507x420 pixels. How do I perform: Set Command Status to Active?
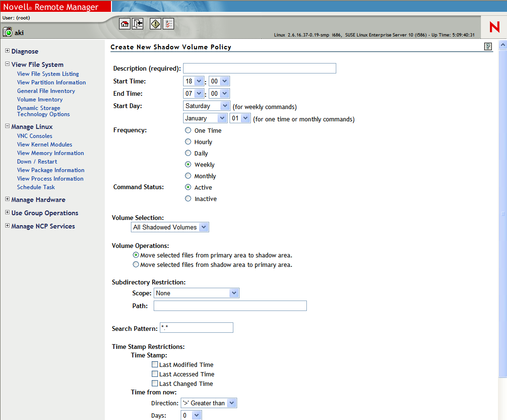click(188, 187)
